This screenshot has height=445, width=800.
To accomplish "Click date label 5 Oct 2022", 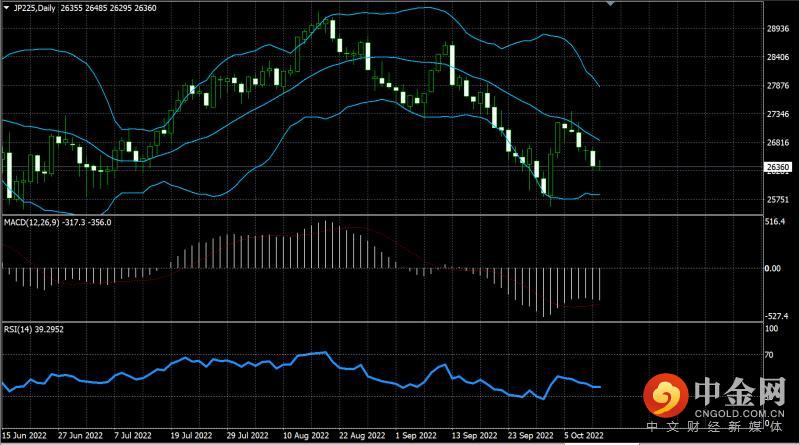I will click(584, 435).
